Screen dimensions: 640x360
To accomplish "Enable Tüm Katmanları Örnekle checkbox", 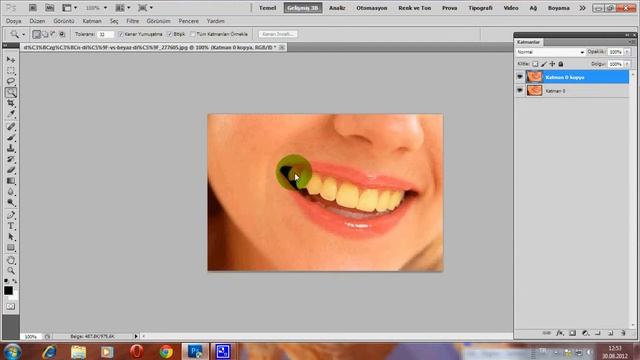I will coord(193,34).
